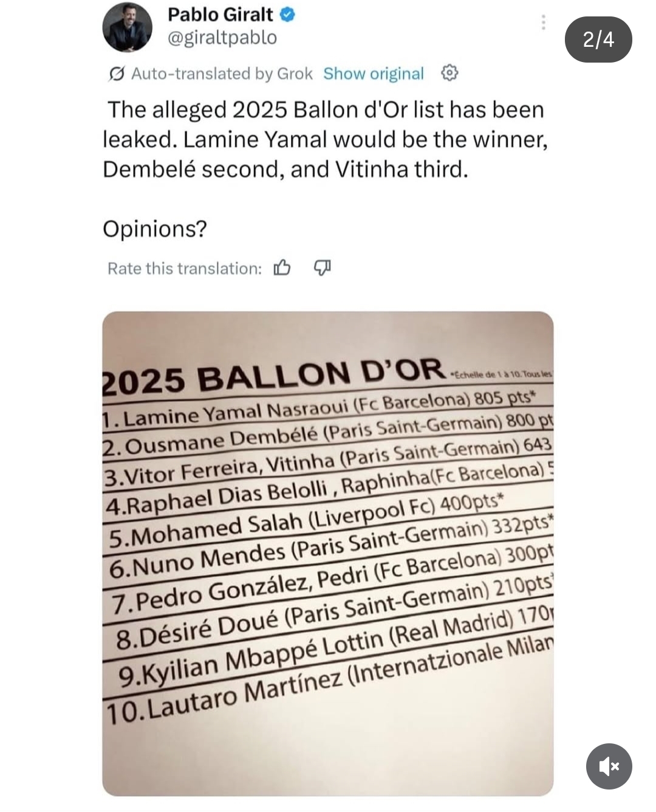Enable original language with Show original
This screenshot has width=656, height=812.
coord(373,74)
